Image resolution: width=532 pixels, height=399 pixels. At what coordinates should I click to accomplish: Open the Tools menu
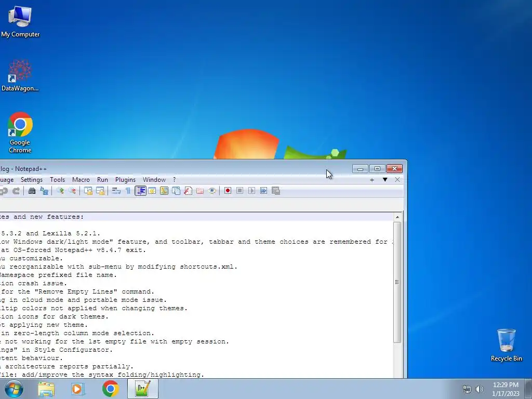57,180
